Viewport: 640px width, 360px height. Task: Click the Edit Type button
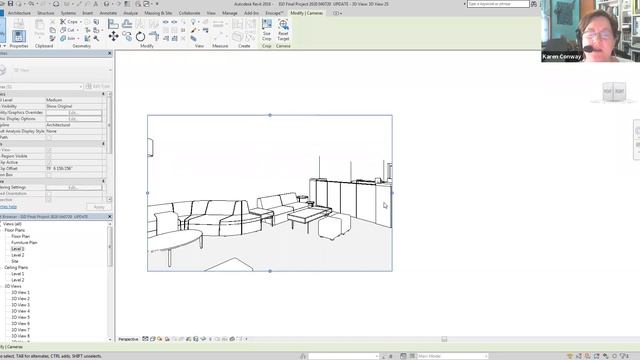tap(98, 87)
